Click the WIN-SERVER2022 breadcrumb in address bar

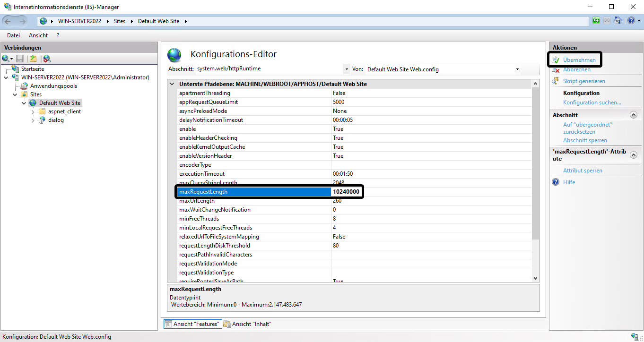79,21
